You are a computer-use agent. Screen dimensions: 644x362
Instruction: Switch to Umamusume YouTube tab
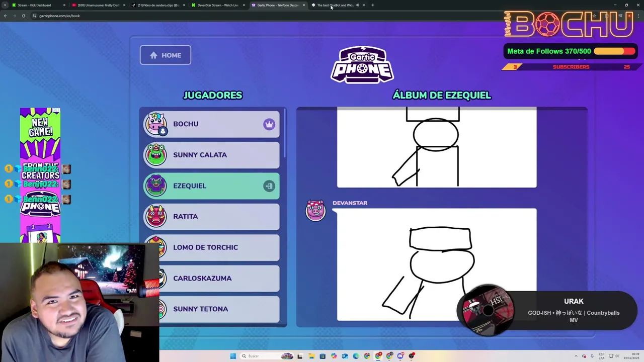[x=98, y=5]
